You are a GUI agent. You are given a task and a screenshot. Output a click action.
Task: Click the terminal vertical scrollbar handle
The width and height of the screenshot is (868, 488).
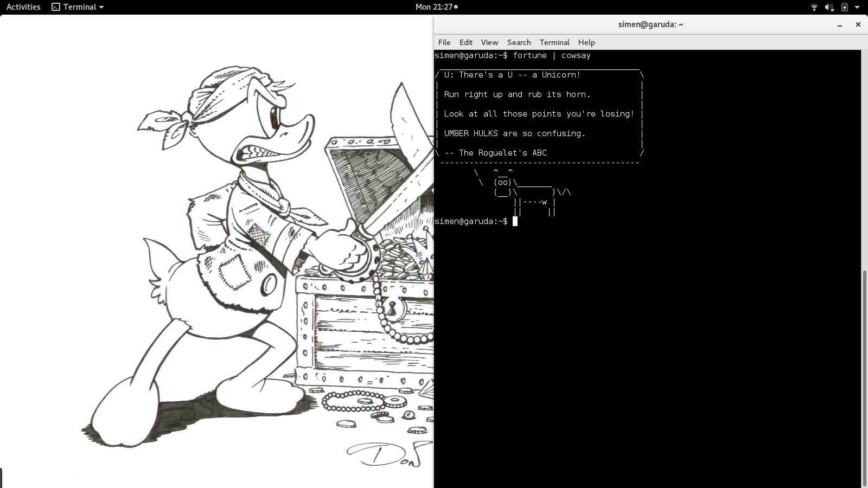coord(864,378)
